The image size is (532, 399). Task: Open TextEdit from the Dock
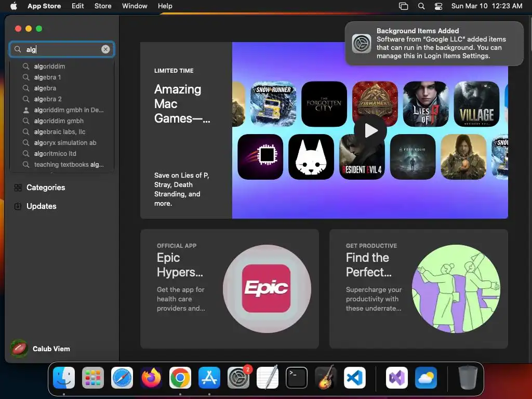click(268, 378)
